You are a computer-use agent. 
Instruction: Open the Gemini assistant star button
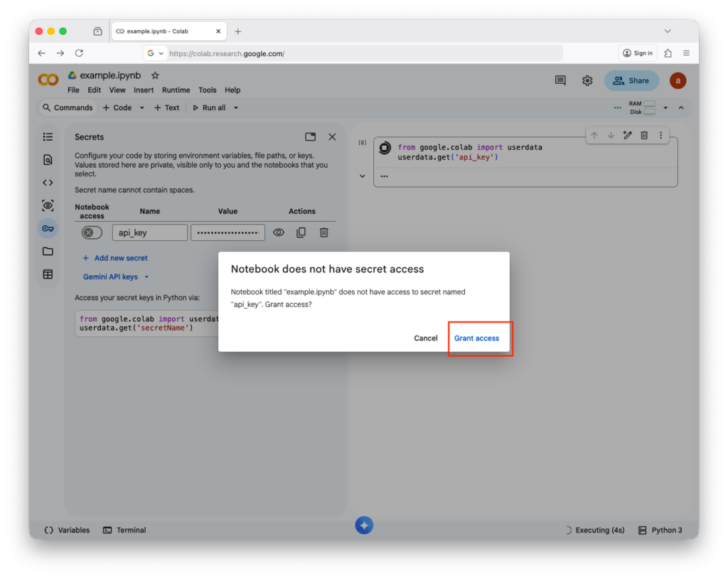click(364, 525)
